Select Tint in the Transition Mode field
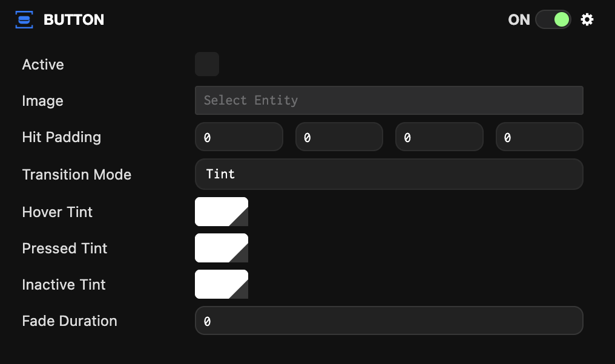This screenshot has width=615, height=364. [x=389, y=174]
